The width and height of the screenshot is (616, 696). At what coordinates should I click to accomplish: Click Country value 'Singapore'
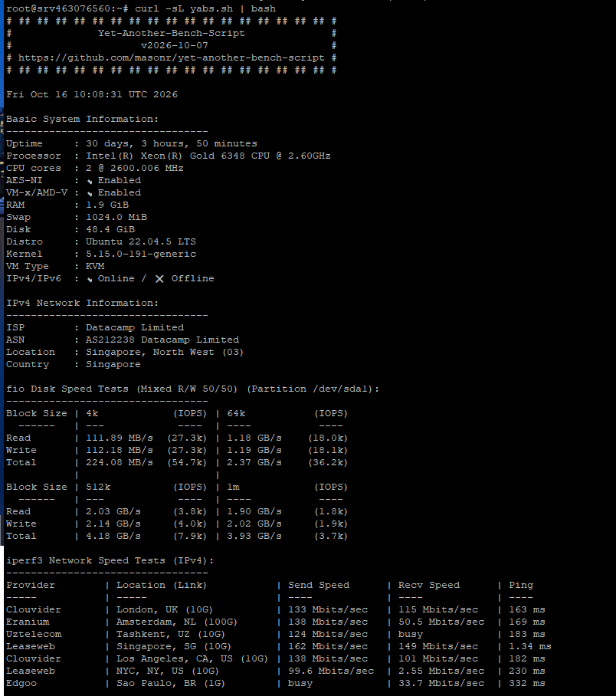(113, 364)
